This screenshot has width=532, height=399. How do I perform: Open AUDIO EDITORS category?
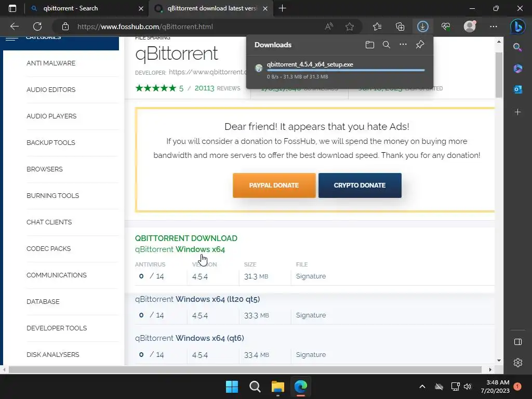coord(51,89)
